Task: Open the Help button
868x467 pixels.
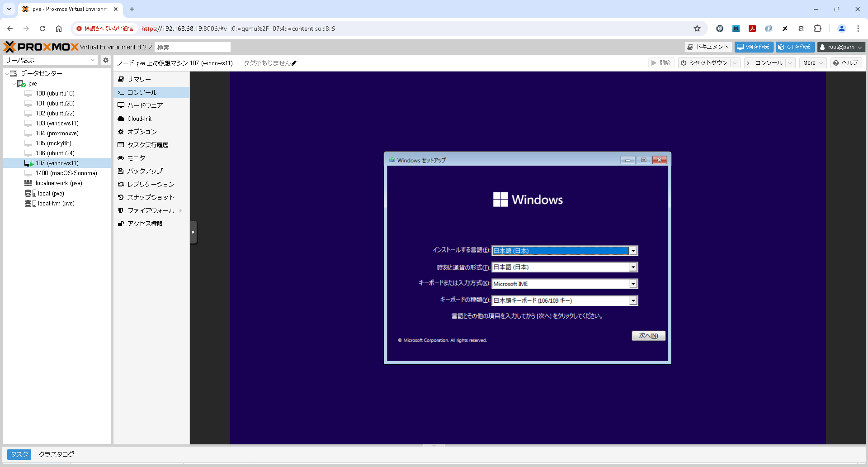Action: (846, 63)
